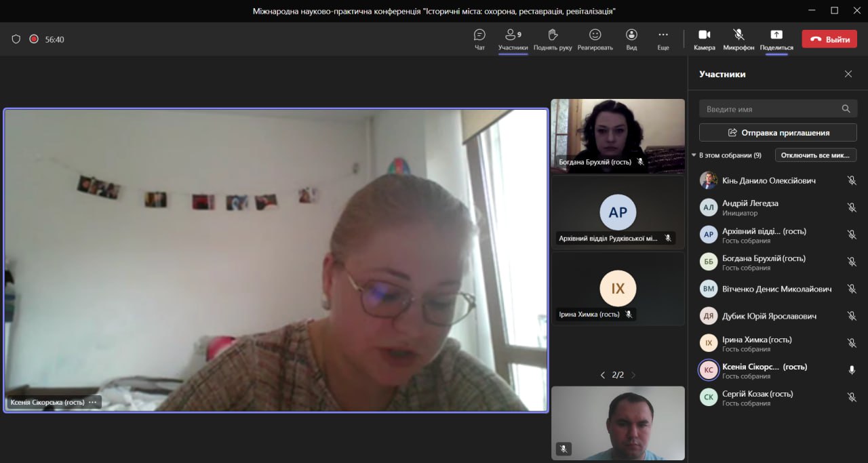Click mic icon for Сергій Козак
The width and height of the screenshot is (868, 463).
tap(852, 397)
